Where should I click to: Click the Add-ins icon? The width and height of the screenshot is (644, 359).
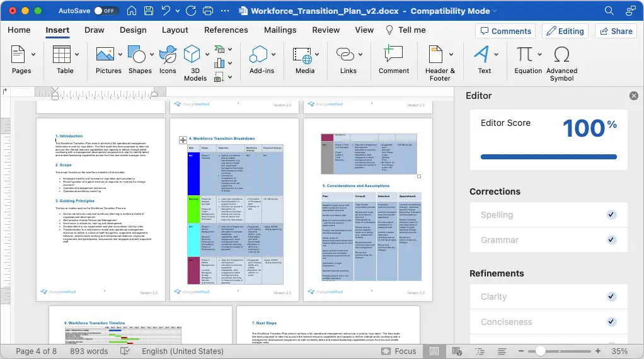[x=259, y=54]
